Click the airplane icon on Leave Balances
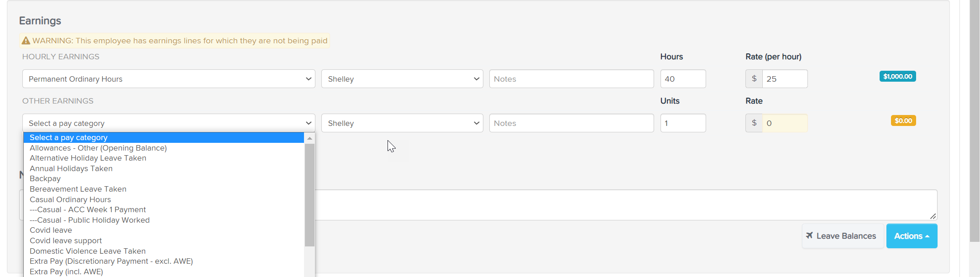This screenshot has height=277, width=980. coord(809,235)
